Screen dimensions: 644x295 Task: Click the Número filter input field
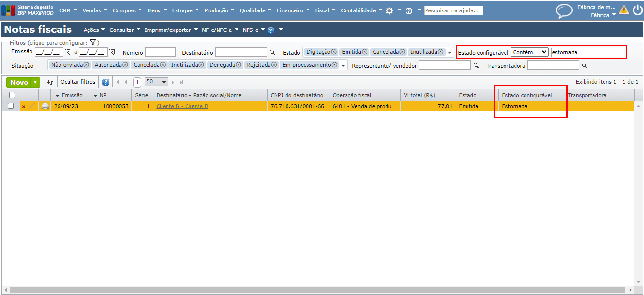160,52
